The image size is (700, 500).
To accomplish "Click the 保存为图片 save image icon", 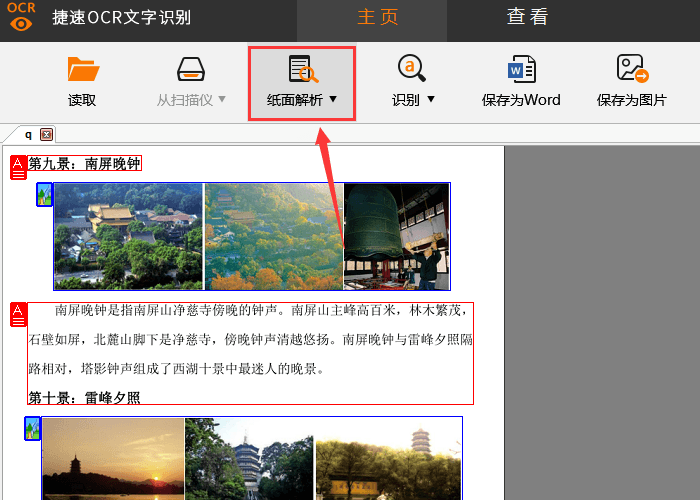I will (x=631, y=68).
